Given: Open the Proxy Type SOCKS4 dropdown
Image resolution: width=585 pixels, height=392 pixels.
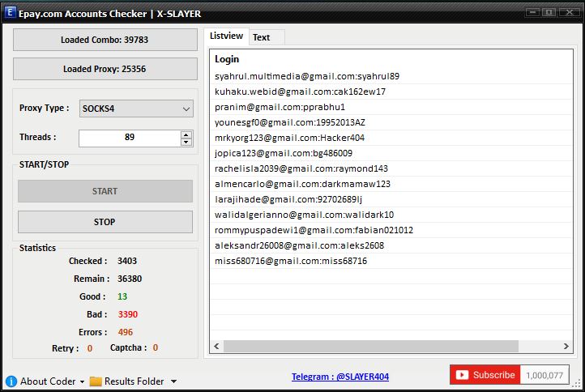Looking at the screenshot, I should coord(136,109).
